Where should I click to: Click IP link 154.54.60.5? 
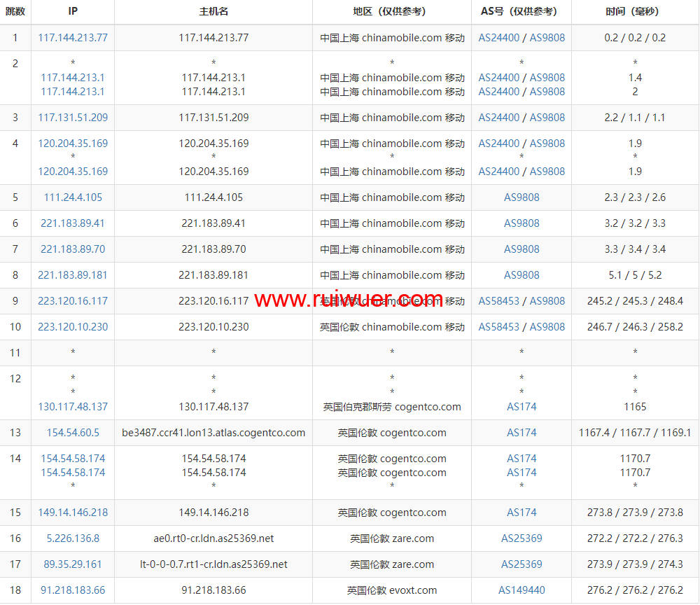pyautogui.click(x=73, y=433)
